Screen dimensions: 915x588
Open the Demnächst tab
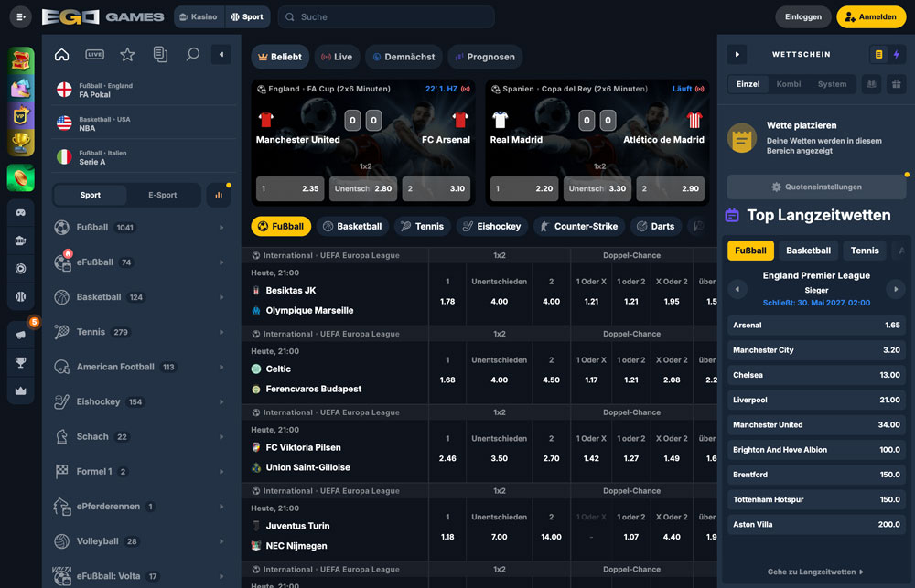(404, 57)
